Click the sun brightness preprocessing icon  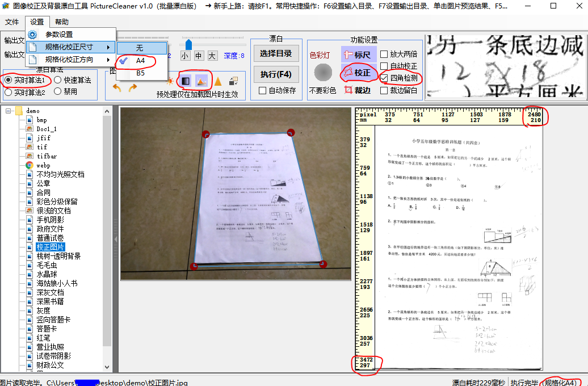170,81
